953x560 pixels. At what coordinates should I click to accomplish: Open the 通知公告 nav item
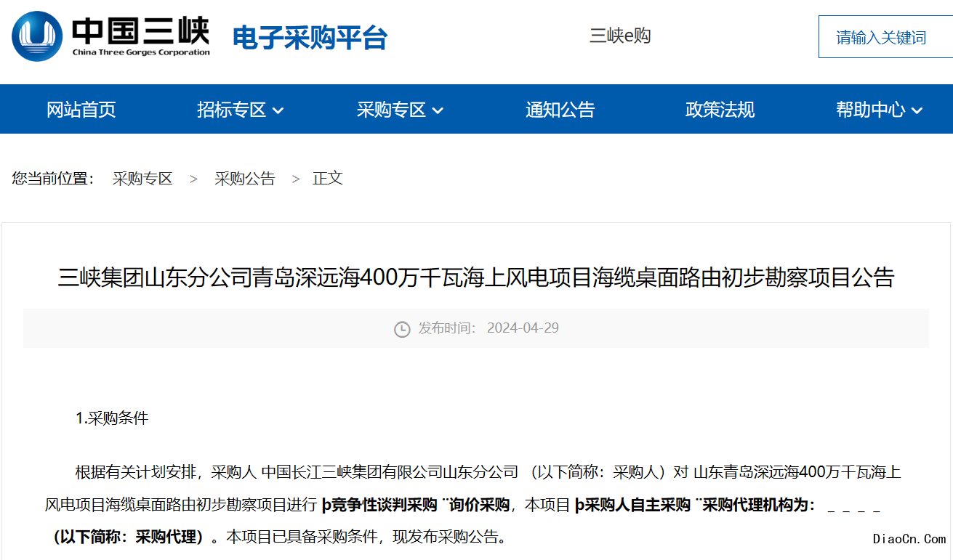560,110
